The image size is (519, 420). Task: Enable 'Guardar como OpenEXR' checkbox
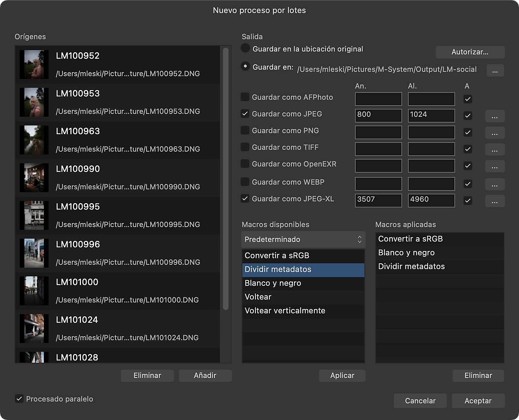tap(245, 164)
